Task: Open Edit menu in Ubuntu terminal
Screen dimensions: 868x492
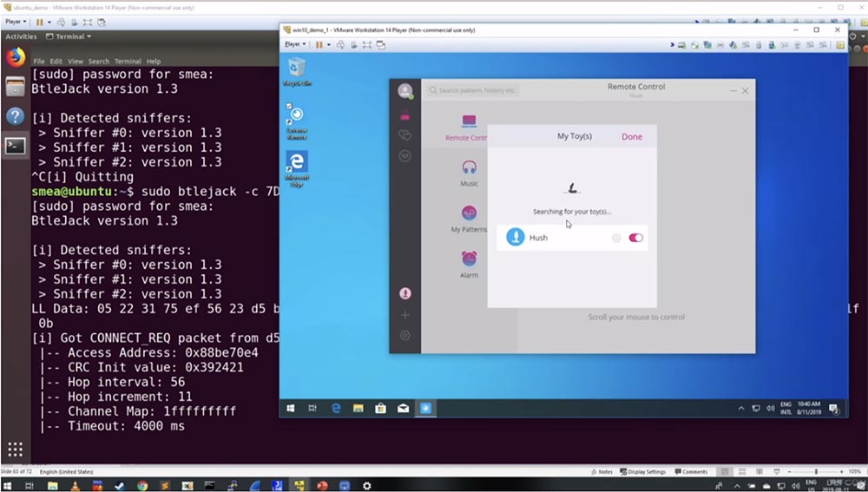Action: pos(56,62)
